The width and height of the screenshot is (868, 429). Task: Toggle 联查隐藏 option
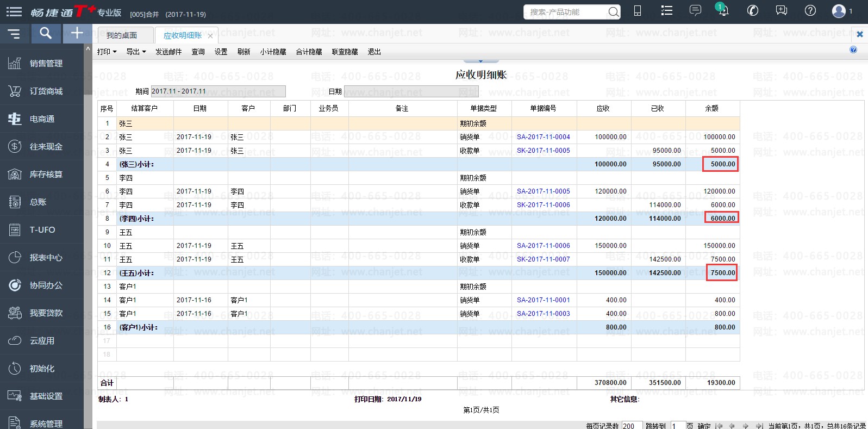pyautogui.click(x=345, y=52)
